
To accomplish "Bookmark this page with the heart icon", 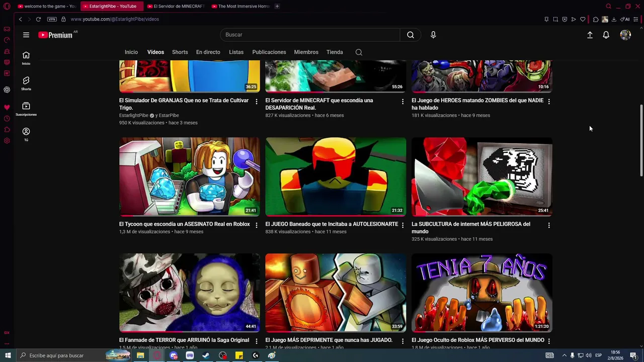I will click(x=583, y=19).
